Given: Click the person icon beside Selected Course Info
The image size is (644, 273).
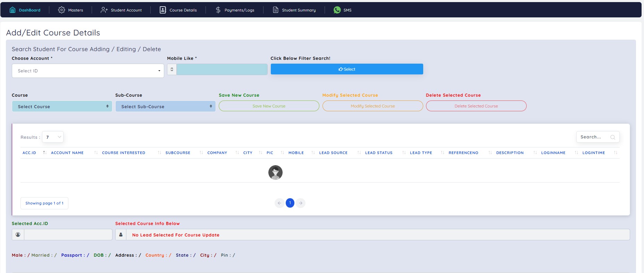Looking at the screenshot, I should (121, 235).
